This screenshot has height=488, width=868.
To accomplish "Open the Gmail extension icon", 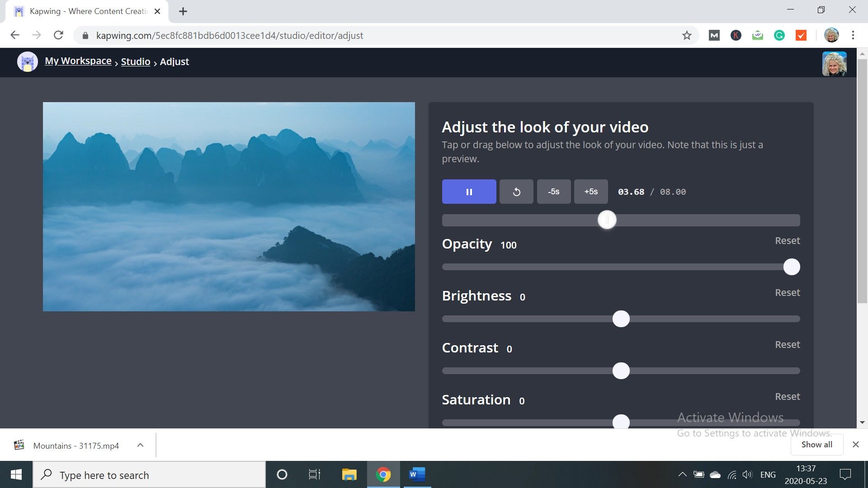I will click(714, 35).
